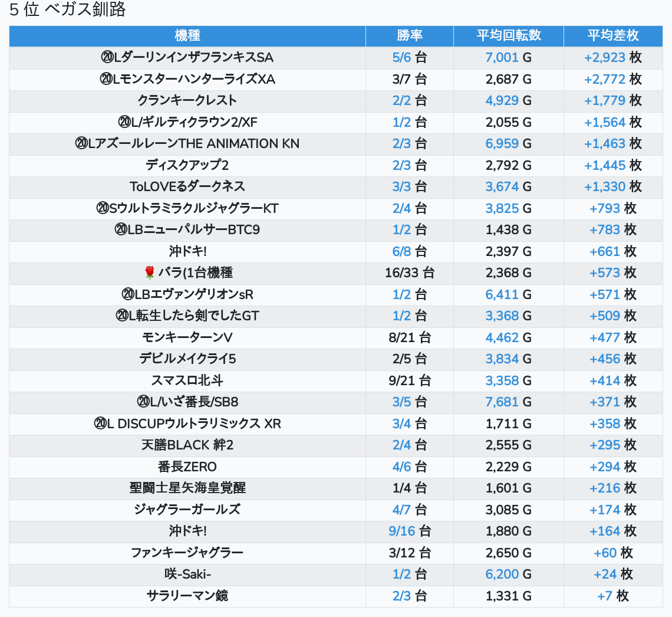Click machine name ⑳L/ギルティクラウン2/XF
The height and width of the screenshot is (617, 672).
click(x=187, y=122)
